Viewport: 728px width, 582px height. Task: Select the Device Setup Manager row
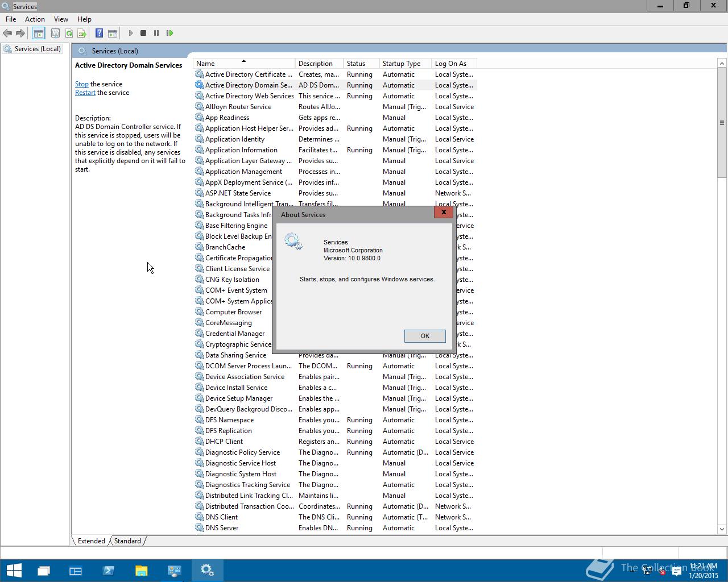334,398
